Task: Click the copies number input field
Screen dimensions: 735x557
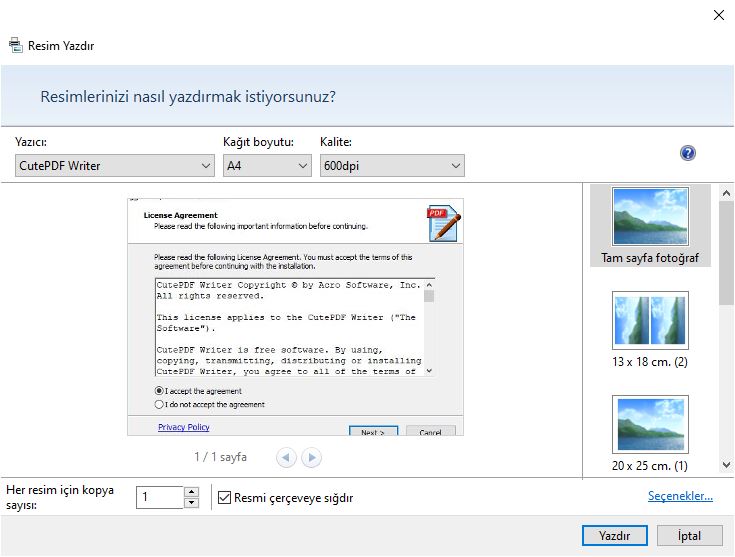Action: [x=159, y=497]
